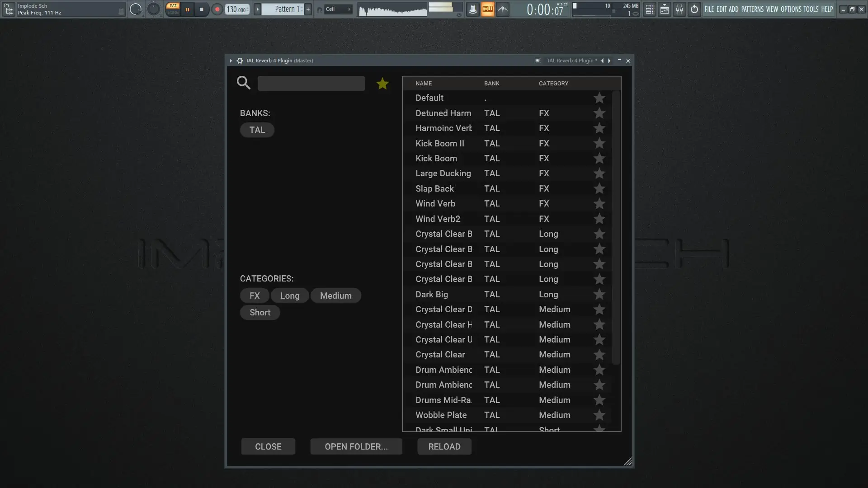Open the PATTERNS menu
This screenshot has width=868, height=488.
(x=752, y=9)
